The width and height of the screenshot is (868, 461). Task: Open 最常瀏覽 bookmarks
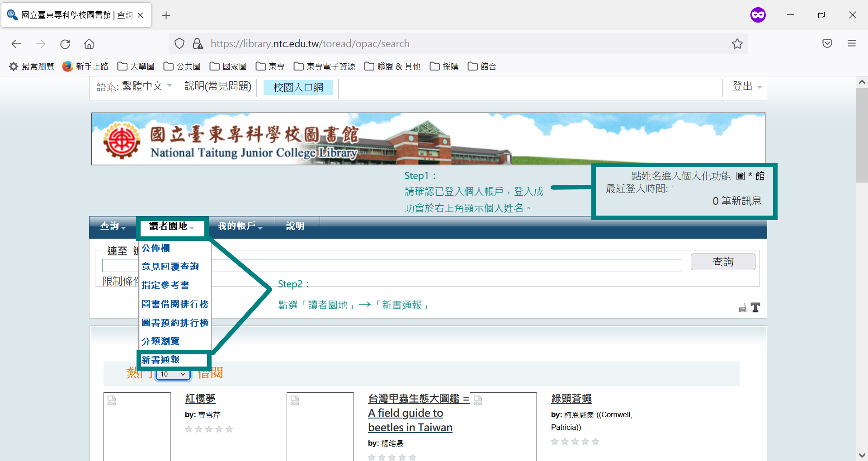point(32,66)
